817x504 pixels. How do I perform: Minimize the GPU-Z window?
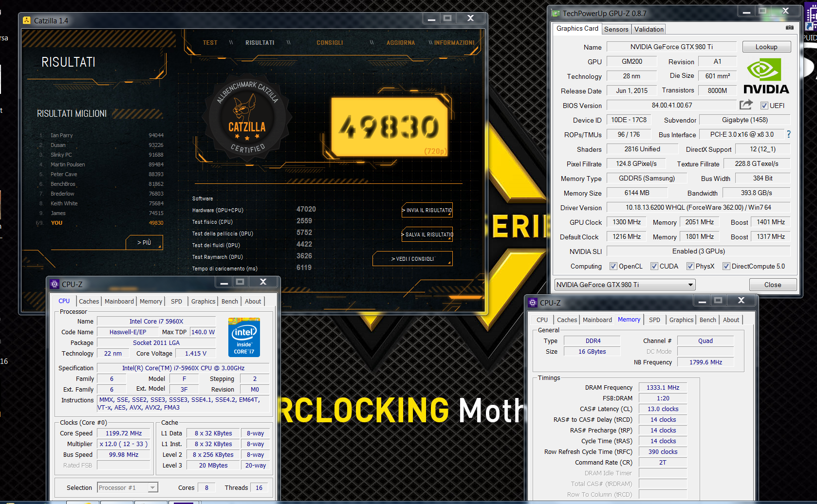[746, 11]
